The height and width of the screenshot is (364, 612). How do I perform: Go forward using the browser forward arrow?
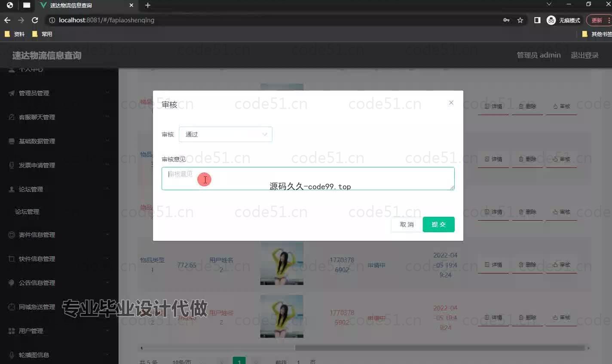21,20
